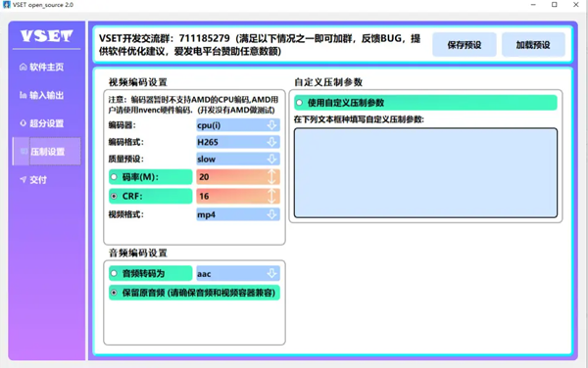588x368 pixels.
Task: Click the AMD encoder notice text
Action: pyautogui.click(x=193, y=105)
